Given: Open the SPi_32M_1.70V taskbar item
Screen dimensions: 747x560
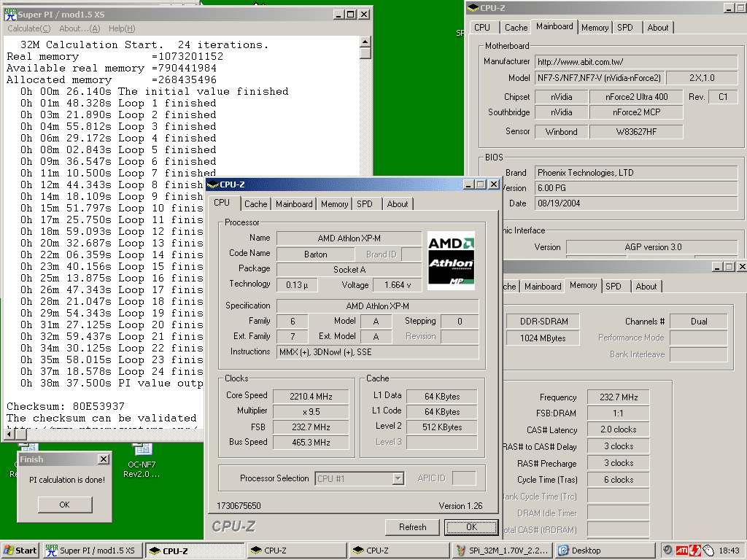Looking at the screenshot, I should click(501, 551).
